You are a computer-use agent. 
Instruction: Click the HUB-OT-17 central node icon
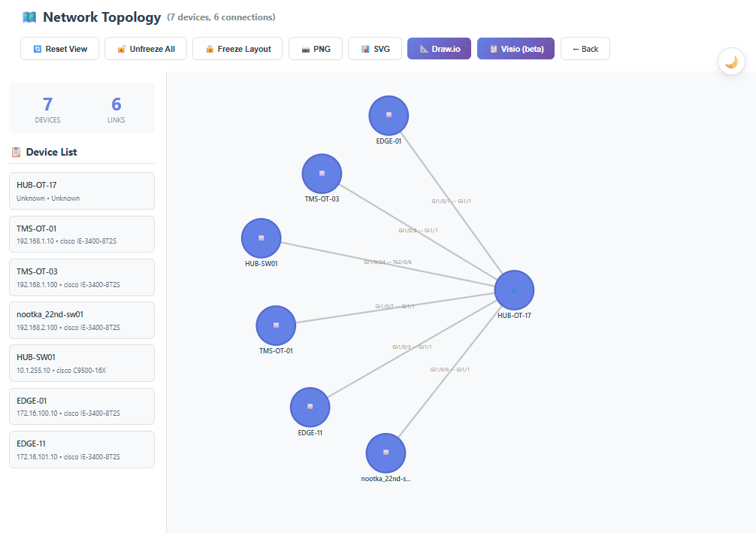pyautogui.click(x=514, y=290)
